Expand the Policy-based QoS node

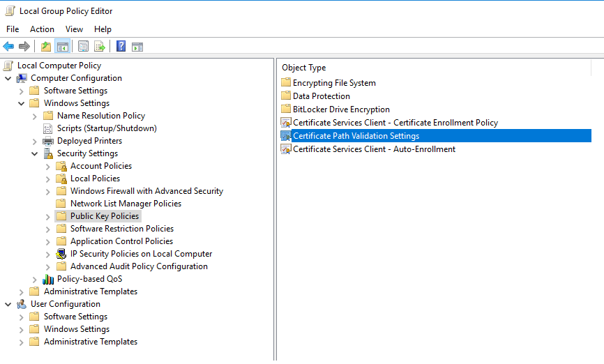(35, 279)
